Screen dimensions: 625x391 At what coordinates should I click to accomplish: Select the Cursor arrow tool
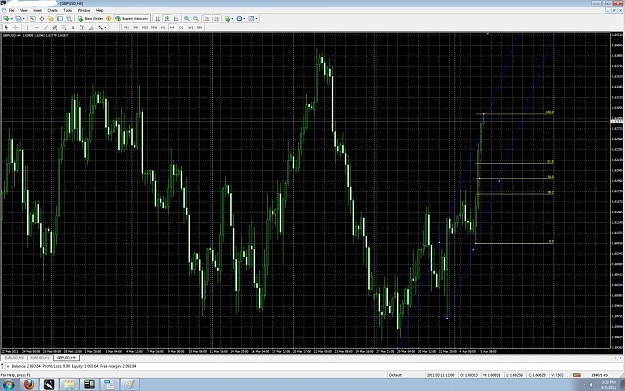pos(6,28)
